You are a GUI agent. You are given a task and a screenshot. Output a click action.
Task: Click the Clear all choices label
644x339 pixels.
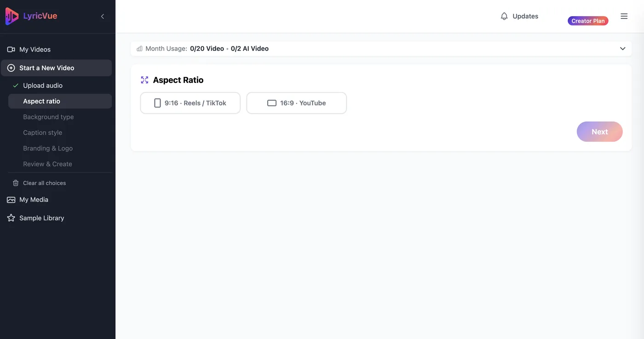pos(45,183)
